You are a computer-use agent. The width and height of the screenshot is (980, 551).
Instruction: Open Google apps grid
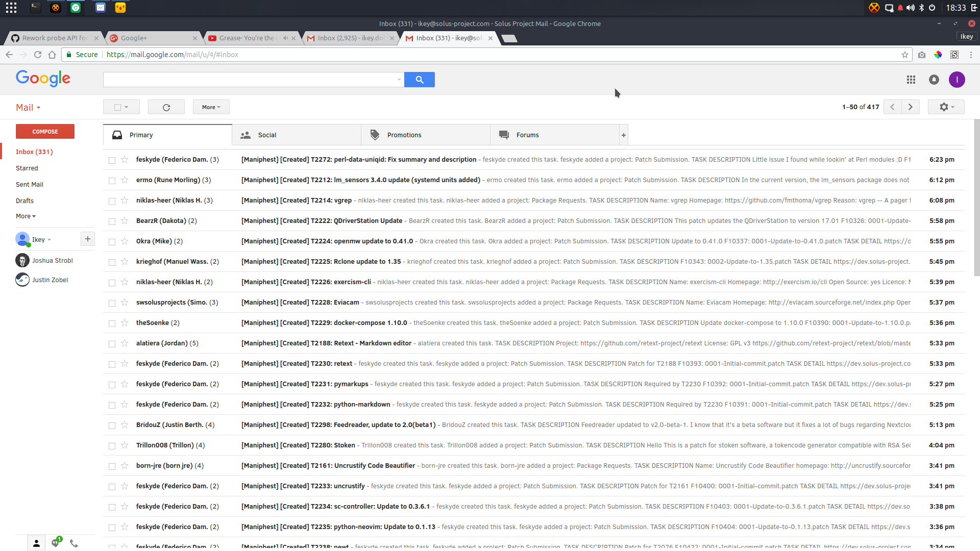coord(911,80)
